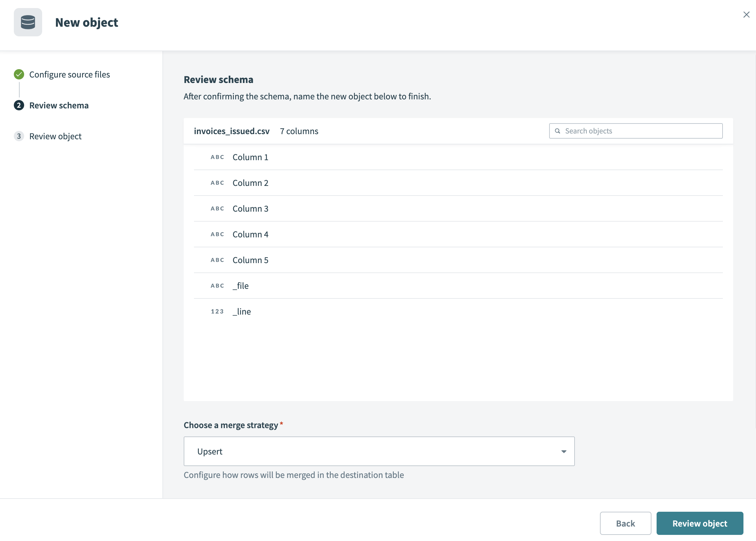Click the database icon beside New object
The image size is (756, 541).
pos(28,22)
